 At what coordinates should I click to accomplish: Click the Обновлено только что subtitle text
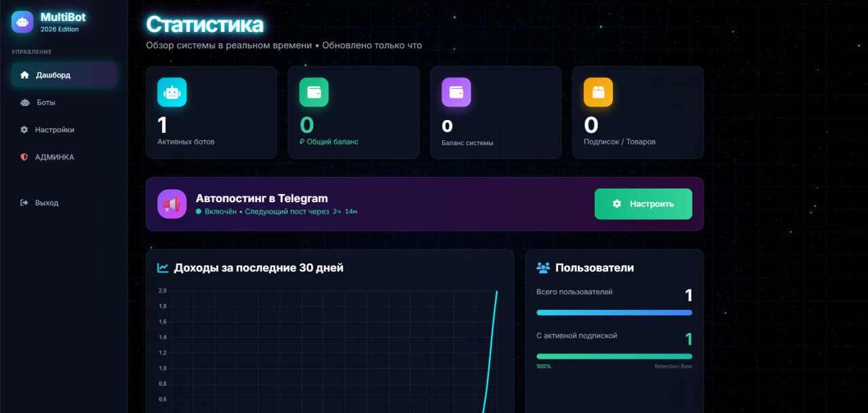click(x=372, y=45)
